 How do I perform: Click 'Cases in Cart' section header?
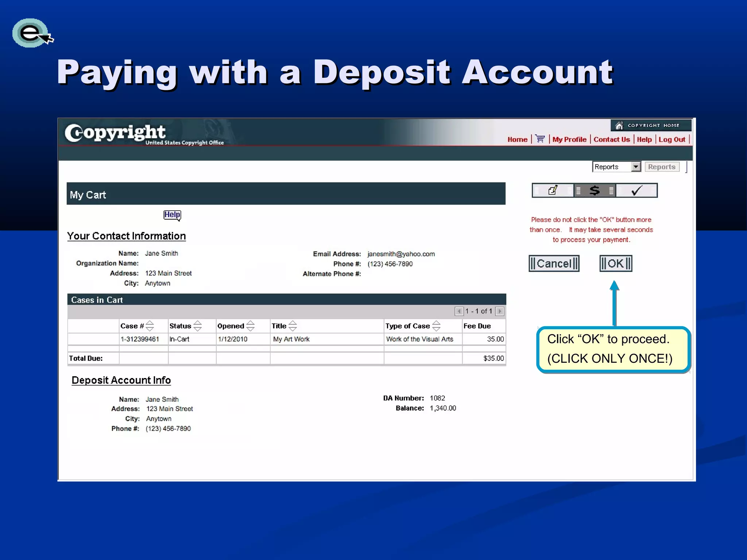coord(287,299)
